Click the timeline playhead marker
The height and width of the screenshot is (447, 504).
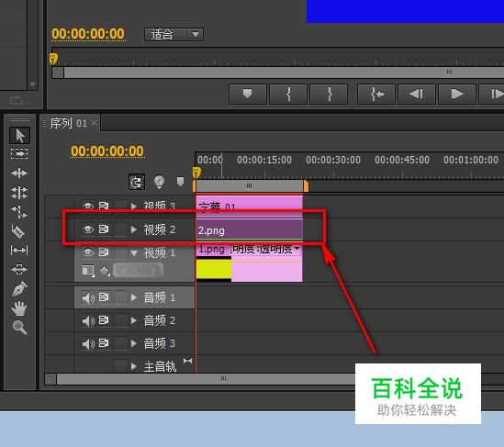196,173
